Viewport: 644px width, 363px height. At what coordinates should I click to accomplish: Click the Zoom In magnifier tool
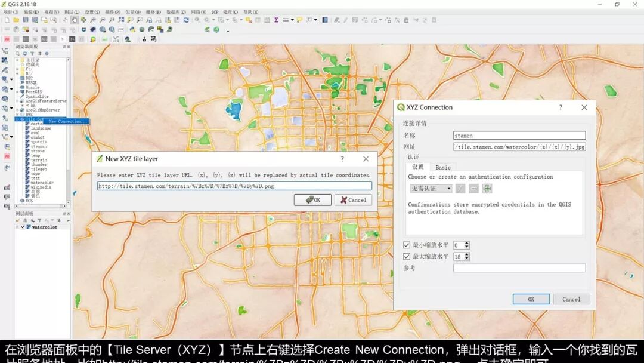pos(93,20)
